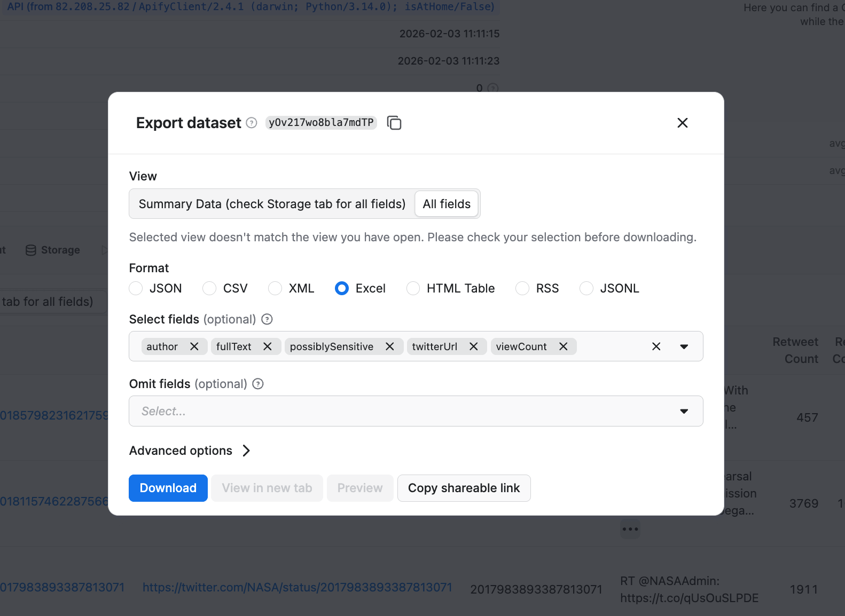
Task: Copy the dataset ID to clipboard
Action: click(394, 123)
